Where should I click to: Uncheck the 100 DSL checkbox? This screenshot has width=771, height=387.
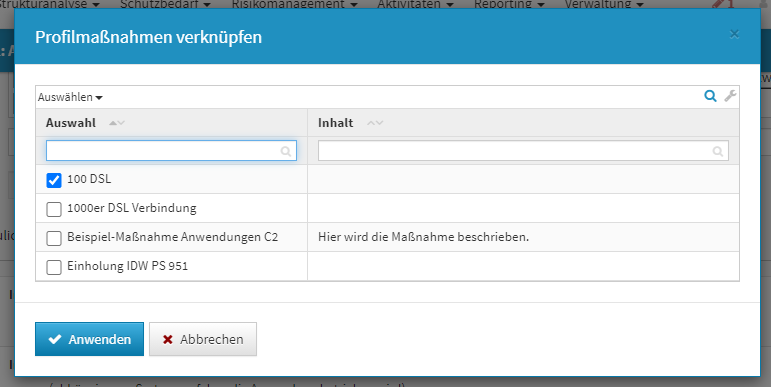(x=54, y=180)
